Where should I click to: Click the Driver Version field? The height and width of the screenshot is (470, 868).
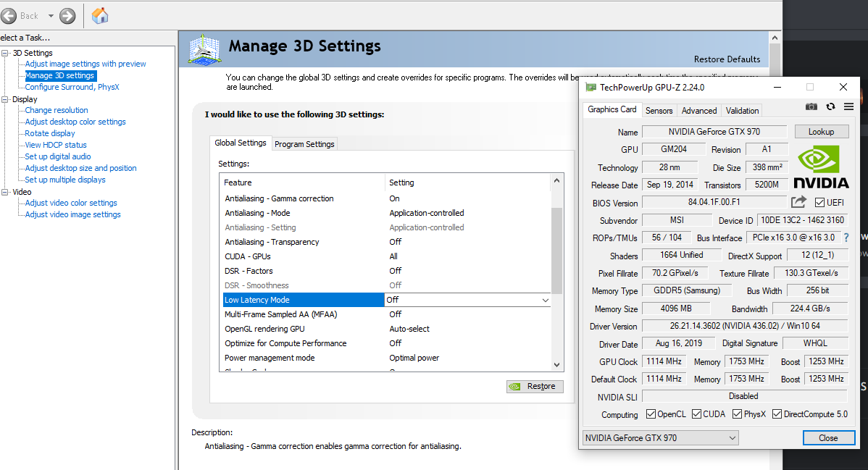point(745,326)
